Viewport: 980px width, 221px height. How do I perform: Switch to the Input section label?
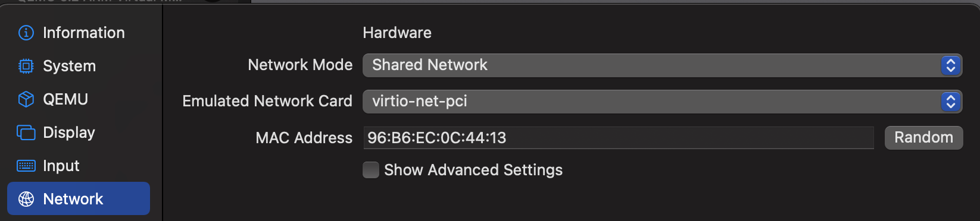tap(61, 166)
